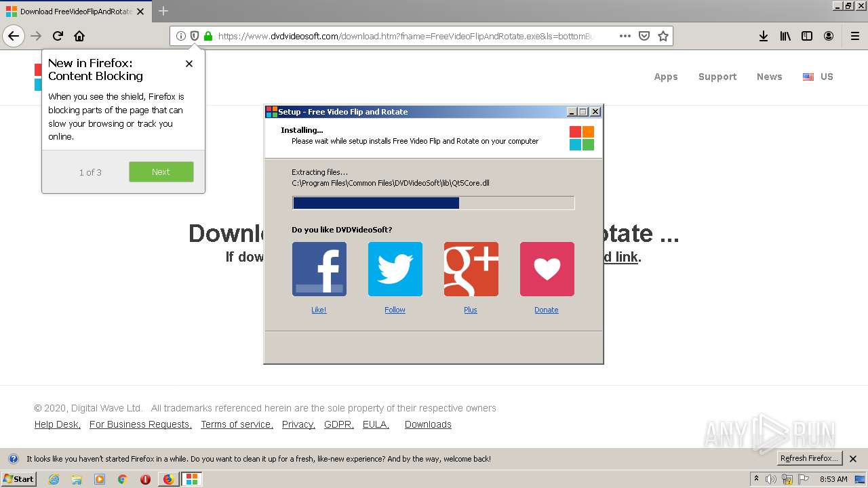
Task: Open Opera from the taskbar
Action: tap(145, 479)
